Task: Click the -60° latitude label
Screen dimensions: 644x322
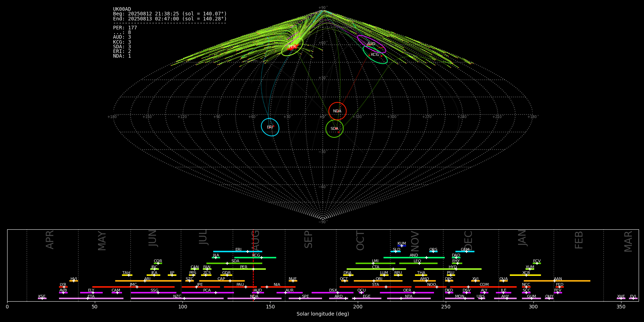Action: (x=323, y=187)
